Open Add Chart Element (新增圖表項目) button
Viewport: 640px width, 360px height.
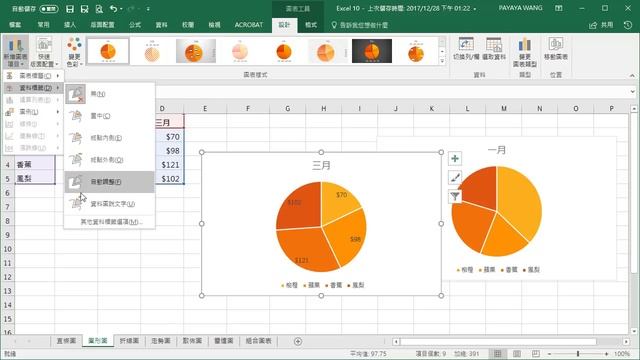point(16,52)
